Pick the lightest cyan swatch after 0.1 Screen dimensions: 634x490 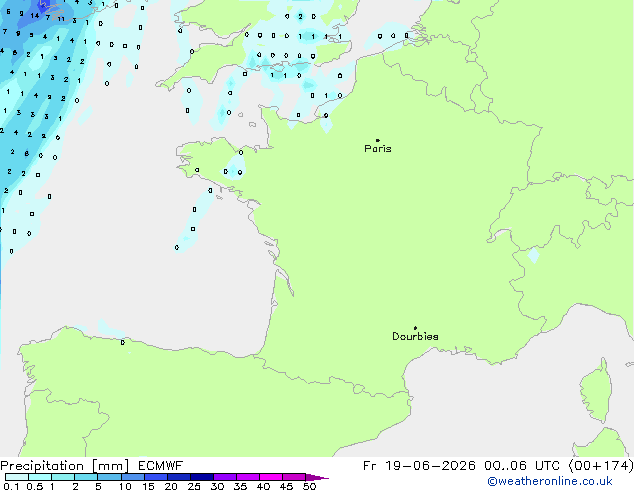pyautogui.click(x=17, y=477)
